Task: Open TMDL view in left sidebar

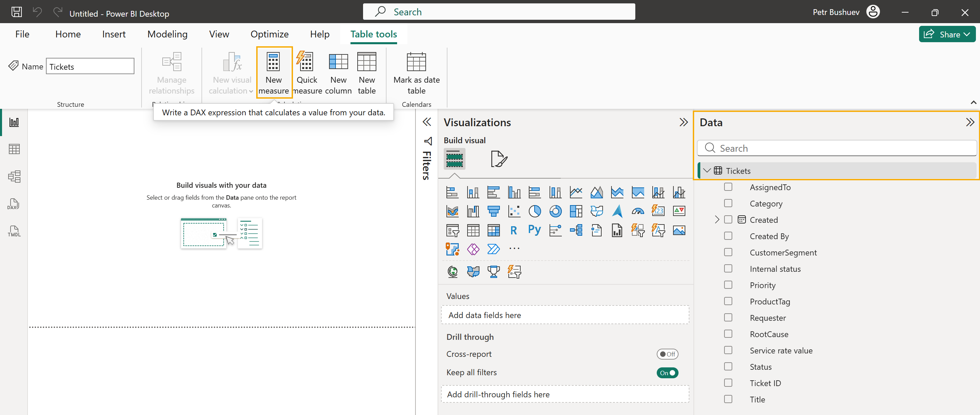Action: (14, 231)
